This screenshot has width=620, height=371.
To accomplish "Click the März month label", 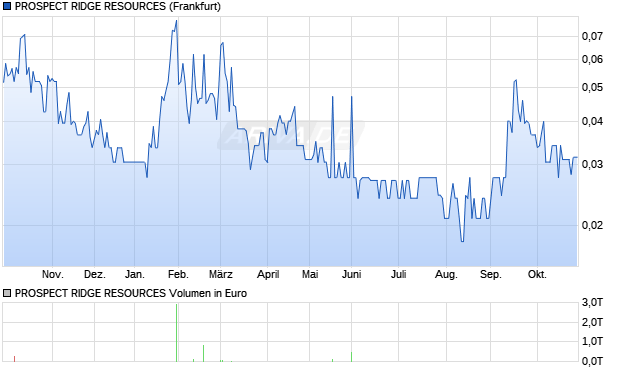I will pyautogui.click(x=221, y=274).
